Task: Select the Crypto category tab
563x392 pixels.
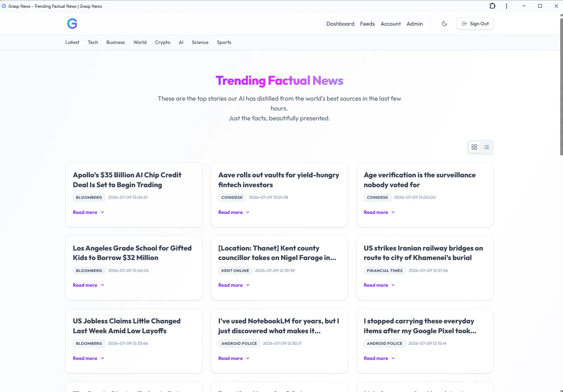Action: pyautogui.click(x=163, y=42)
